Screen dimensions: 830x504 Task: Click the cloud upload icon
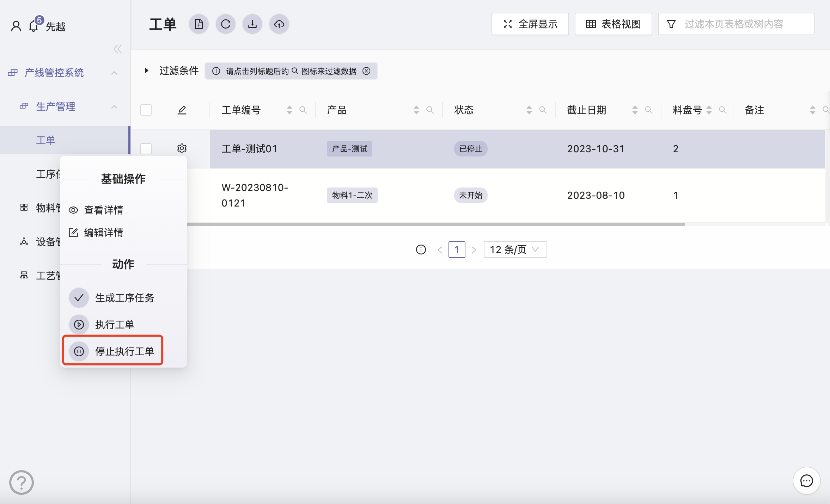click(279, 24)
